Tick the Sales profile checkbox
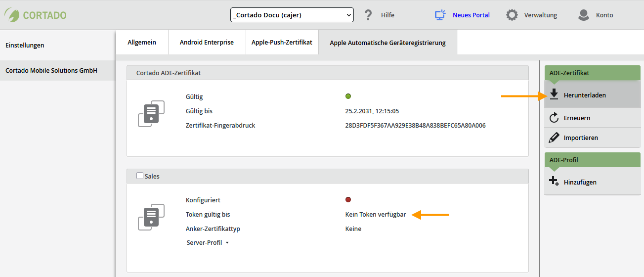The width and height of the screenshot is (644, 277). (139, 176)
